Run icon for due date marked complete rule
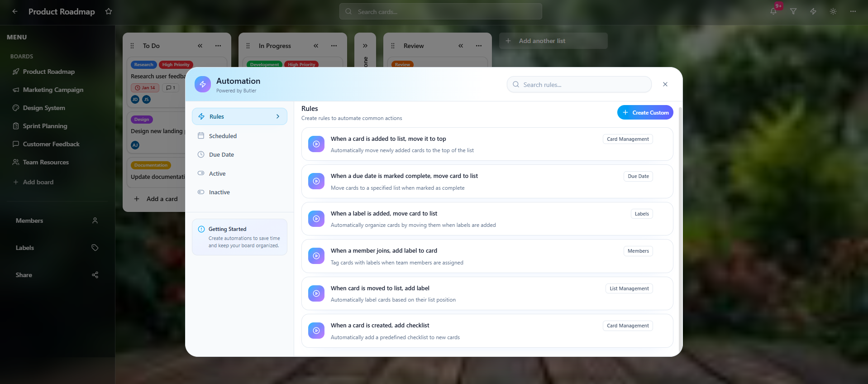The image size is (868, 384). click(316, 181)
